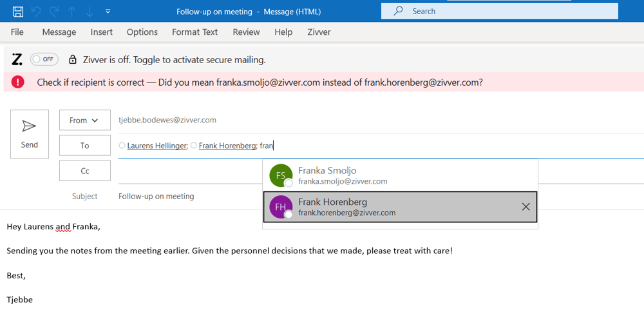644x319 pixels.
Task: Open the Insert ribbon tab
Action: tap(102, 32)
